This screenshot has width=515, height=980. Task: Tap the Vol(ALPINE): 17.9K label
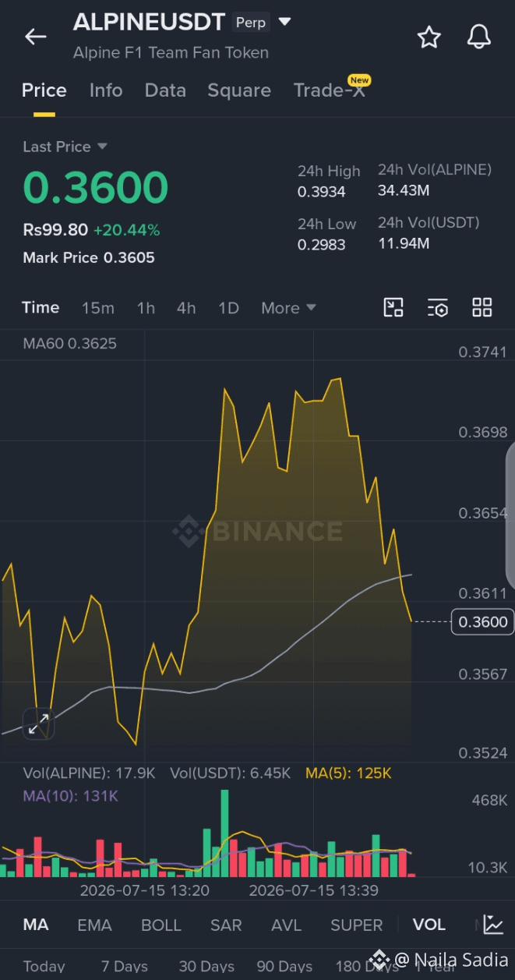point(90,773)
